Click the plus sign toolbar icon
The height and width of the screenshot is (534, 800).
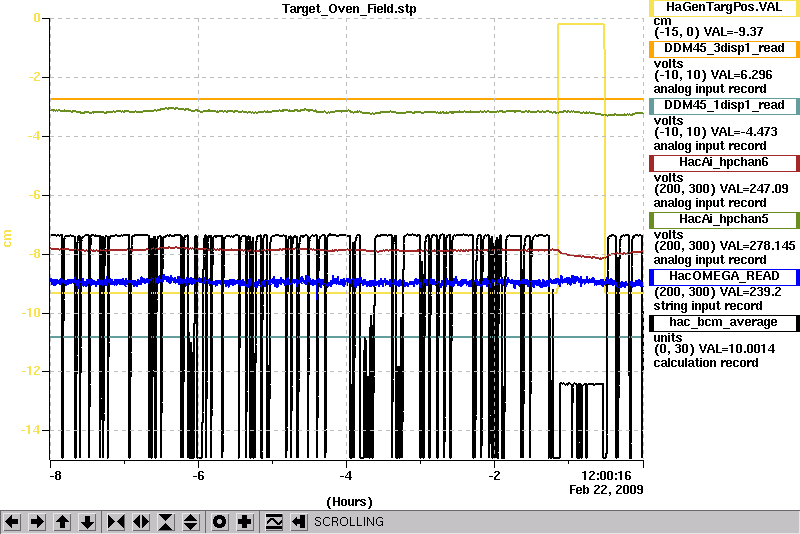pos(244,522)
